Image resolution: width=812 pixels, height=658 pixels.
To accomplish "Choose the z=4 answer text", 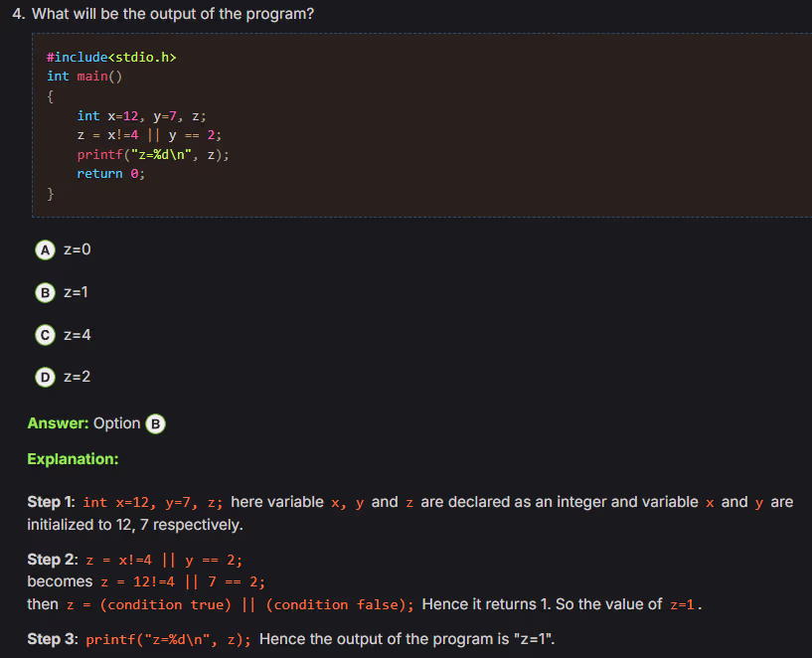I will pyautogui.click(x=78, y=335).
